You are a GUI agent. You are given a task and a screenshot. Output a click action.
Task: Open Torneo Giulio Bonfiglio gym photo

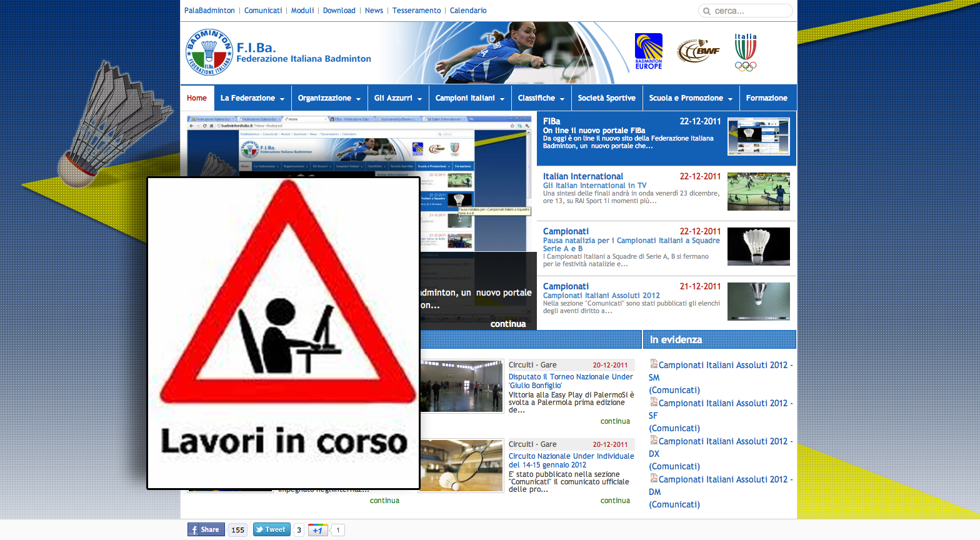click(461, 386)
